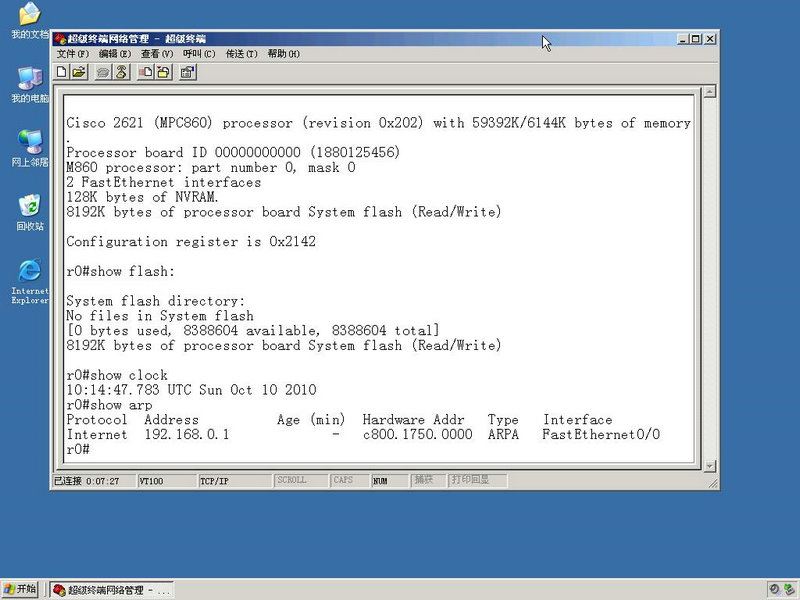Click the 超级终端网络管理 taskbar button
The width and height of the screenshot is (800, 600).
click(112, 590)
